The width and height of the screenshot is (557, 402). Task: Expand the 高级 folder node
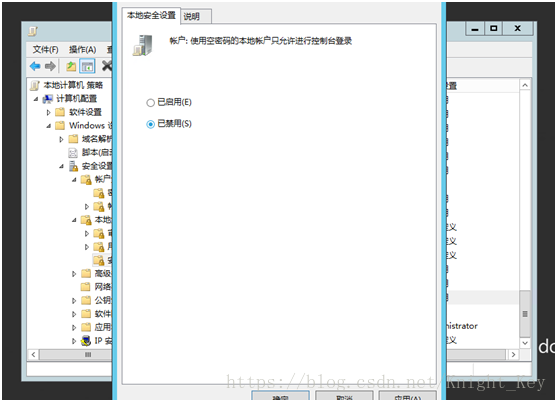coord(74,274)
